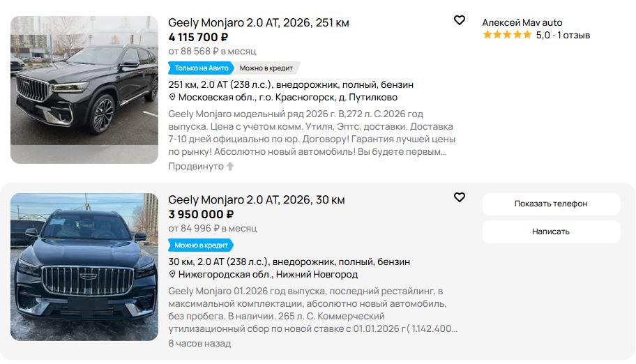The height and width of the screenshot is (364, 636).
Task: Open the black Monjaro side-view photo
Action: pos(84,90)
